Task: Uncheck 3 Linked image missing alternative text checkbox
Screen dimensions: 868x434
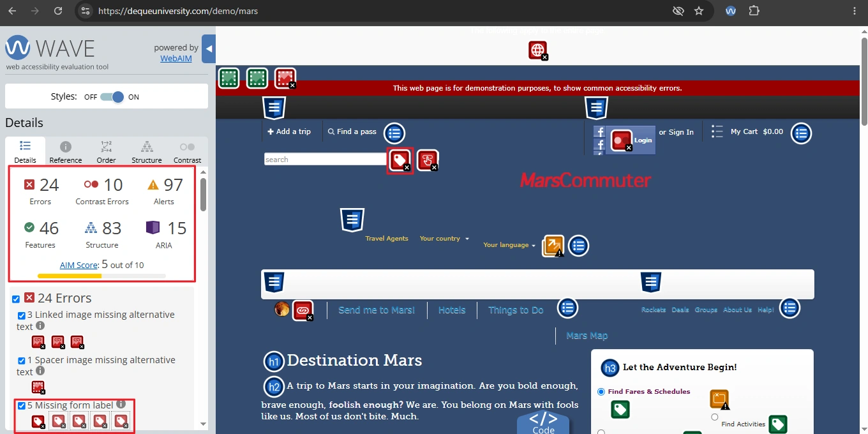Action: click(22, 315)
